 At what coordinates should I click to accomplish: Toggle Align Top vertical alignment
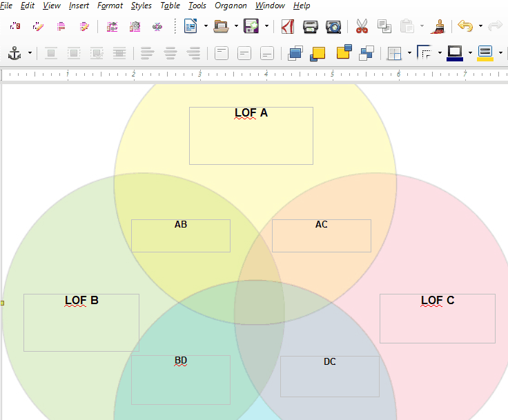(x=222, y=53)
